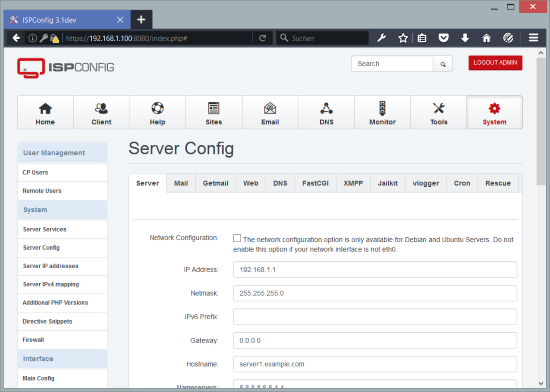
Task: Switch to the Web tab
Action: pos(251,183)
